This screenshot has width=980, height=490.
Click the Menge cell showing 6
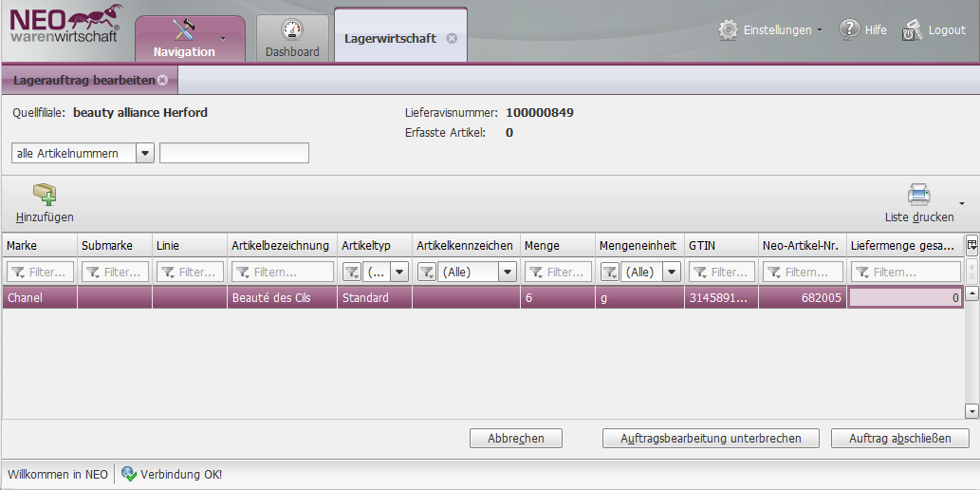click(x=558, y=298)
